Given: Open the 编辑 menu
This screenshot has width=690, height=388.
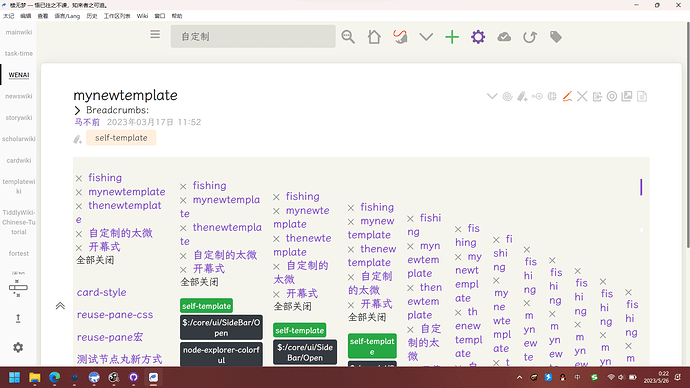Looking at the screenshot, I should 26,16.
